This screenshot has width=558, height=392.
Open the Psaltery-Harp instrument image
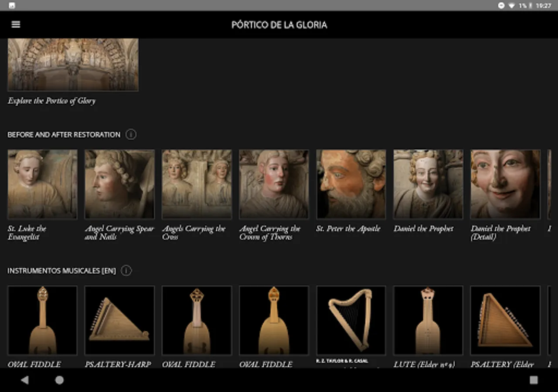119,320
